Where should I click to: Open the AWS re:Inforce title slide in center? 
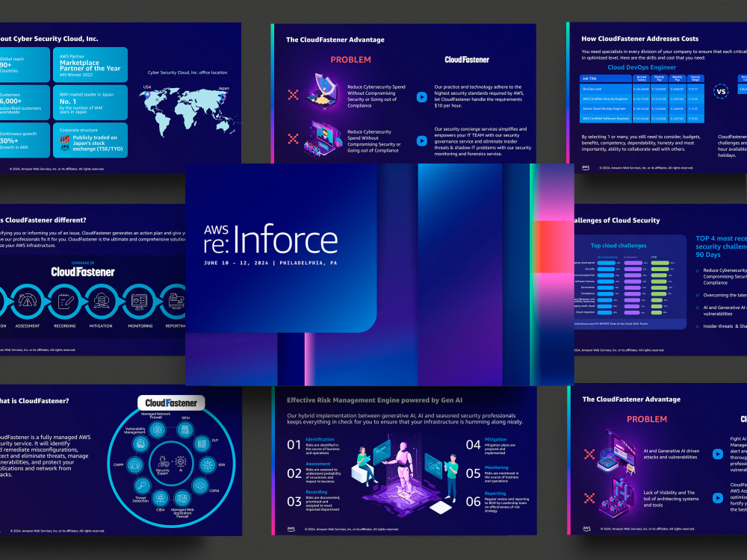click(x=379, y=274)
